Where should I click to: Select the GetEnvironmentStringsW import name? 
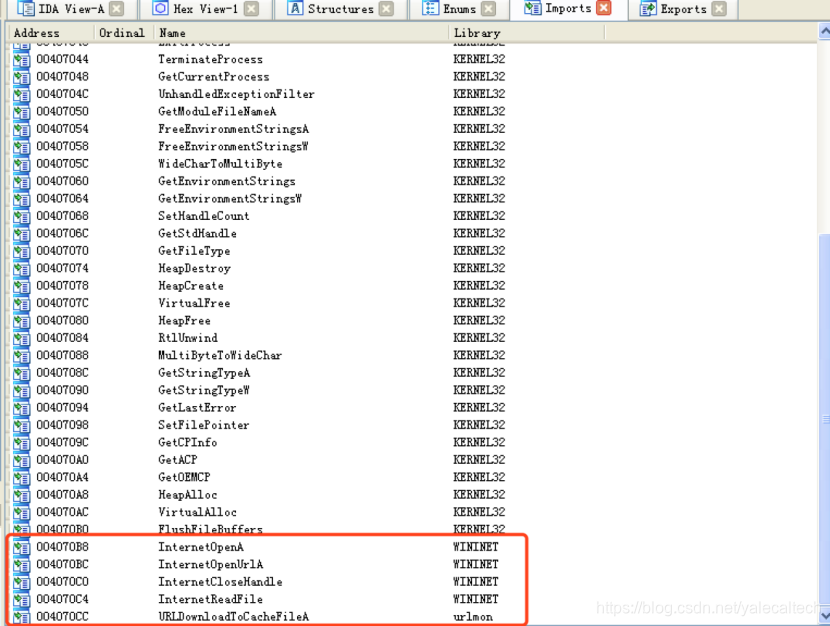tap(230, 198)
